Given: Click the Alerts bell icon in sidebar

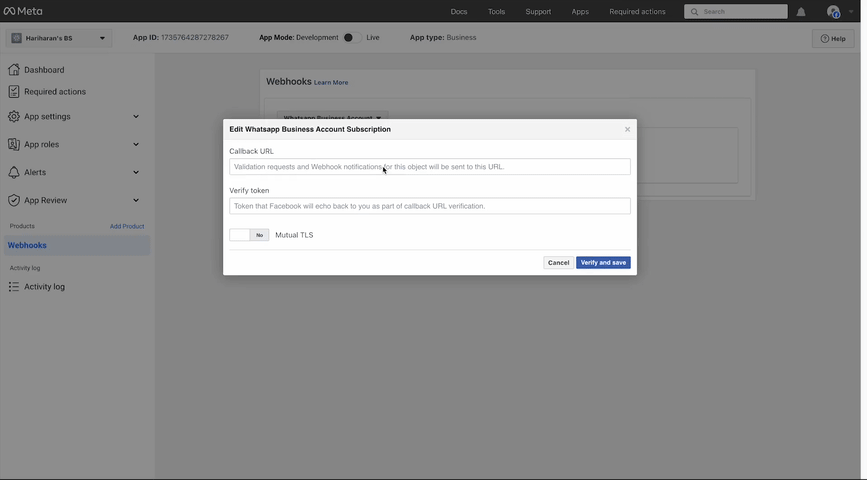Looking at the screenshot, I should tap(14, 173).
